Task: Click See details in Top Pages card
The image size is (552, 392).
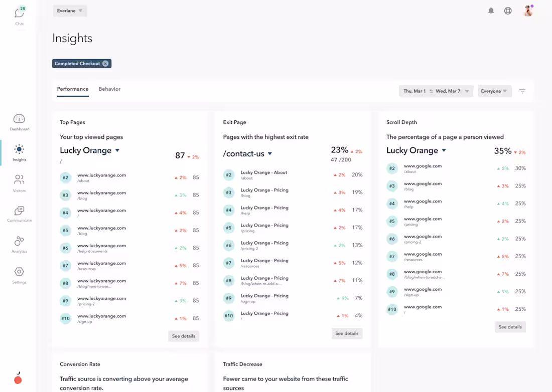Action: tap(183, 336)
